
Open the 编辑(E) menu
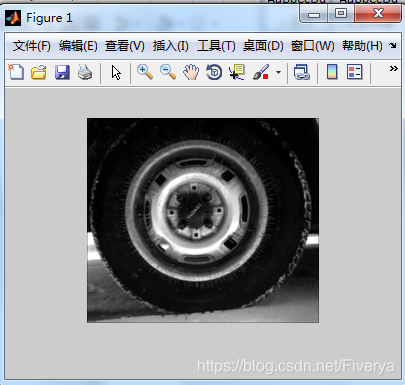pyautogui.click(x=78, y=46)
